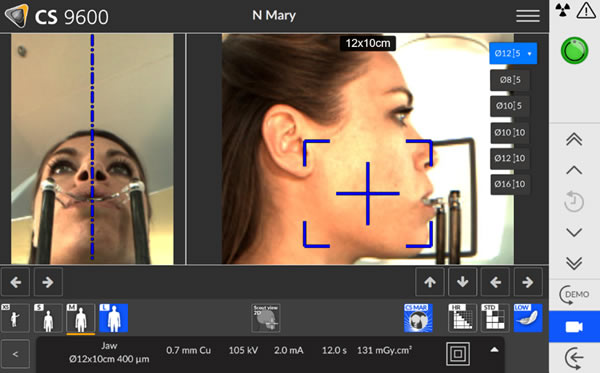
Task: Move frontal midline left with arrow
Action: click(x=15, y=282)
